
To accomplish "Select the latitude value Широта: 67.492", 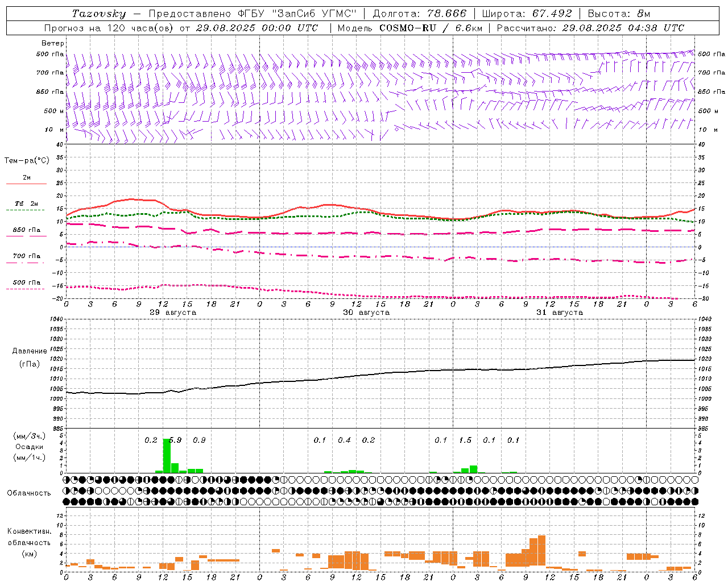I will (x=527, y=14).
